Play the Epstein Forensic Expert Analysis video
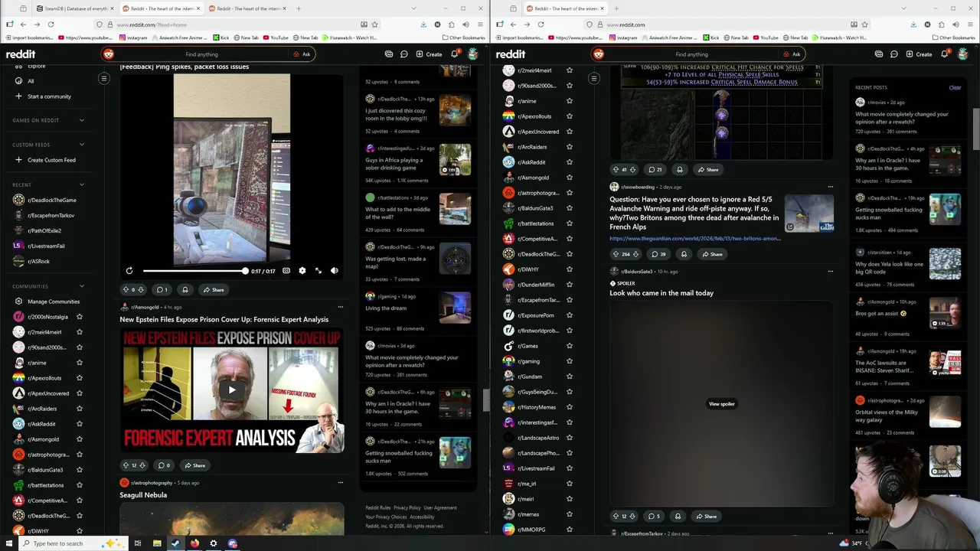Screen dimensions: 980x551 click(232, 390)
